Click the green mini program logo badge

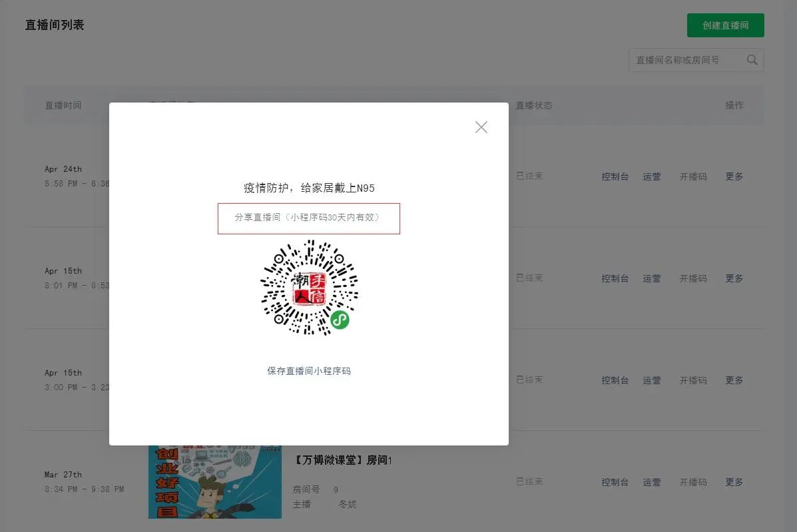340,320
